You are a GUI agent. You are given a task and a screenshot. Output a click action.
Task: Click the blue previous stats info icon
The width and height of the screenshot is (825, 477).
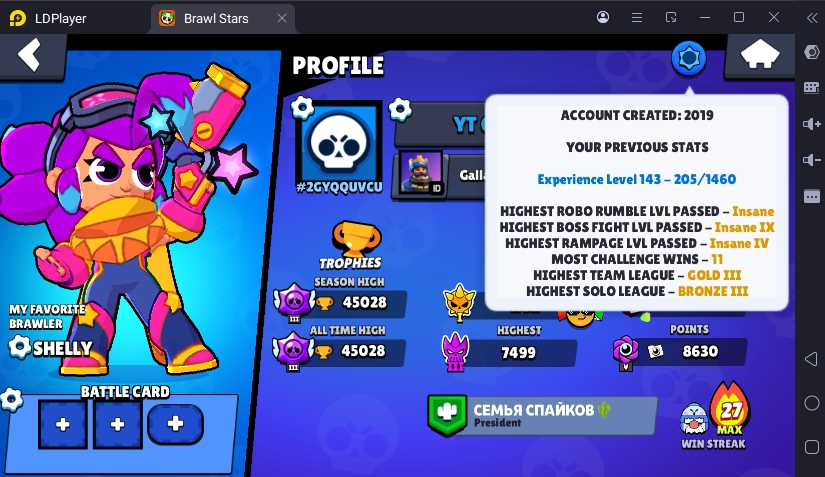689,58
